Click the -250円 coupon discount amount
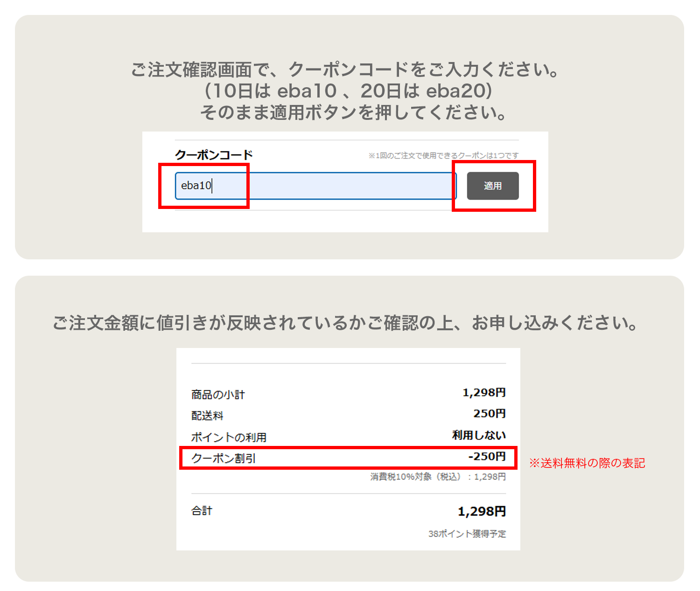The height and width of the screenshot is (591, 700). coord(487,457)
